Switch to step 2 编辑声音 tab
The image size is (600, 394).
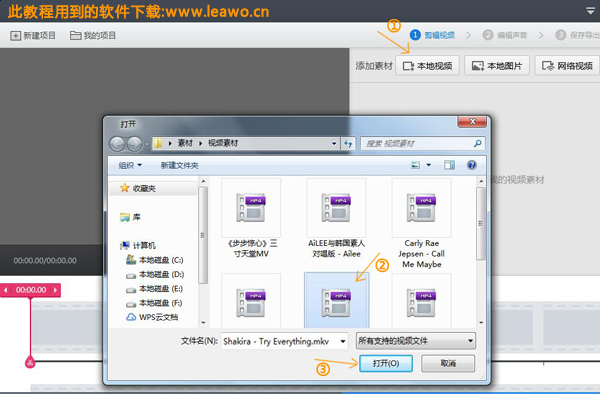pos(505,35)
